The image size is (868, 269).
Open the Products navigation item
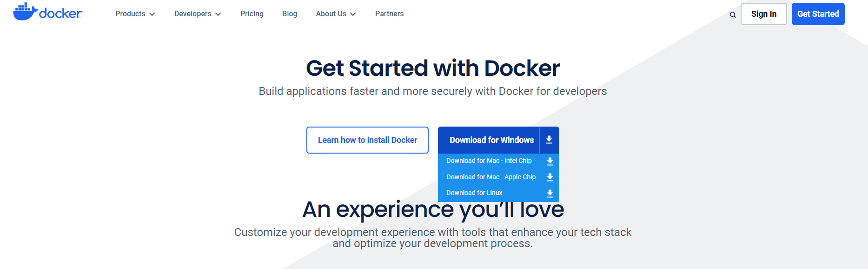tap(130, 14)
